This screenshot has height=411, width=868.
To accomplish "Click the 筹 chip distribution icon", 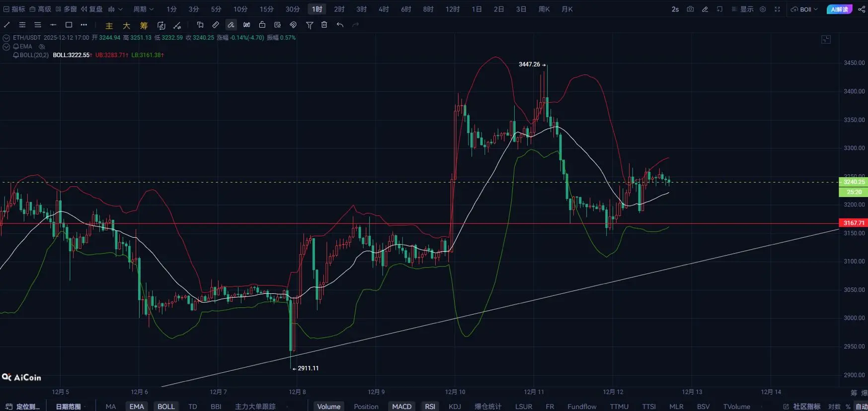I will tap(144, 25).
